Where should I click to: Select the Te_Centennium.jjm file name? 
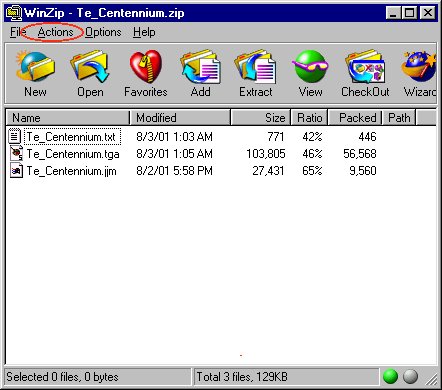[x=71, y=171]
